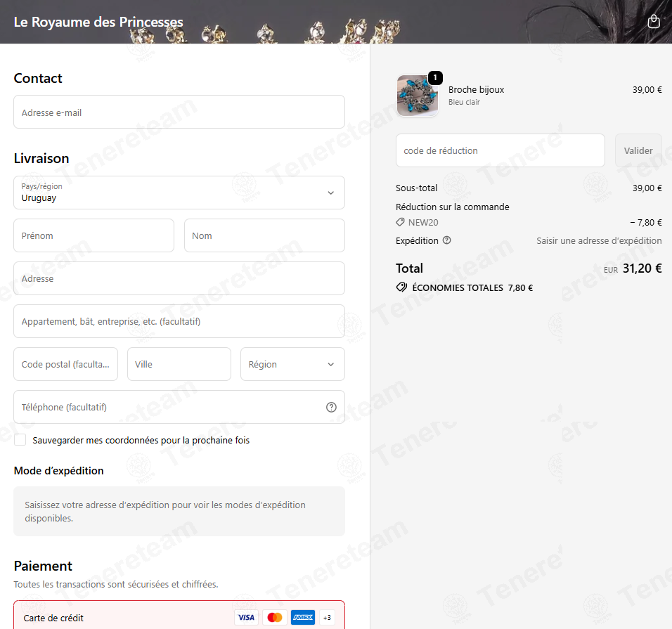This screenshot has height=629, width=672.
Task: Click the total amount 31,20 €
Action: click(642, 268)
